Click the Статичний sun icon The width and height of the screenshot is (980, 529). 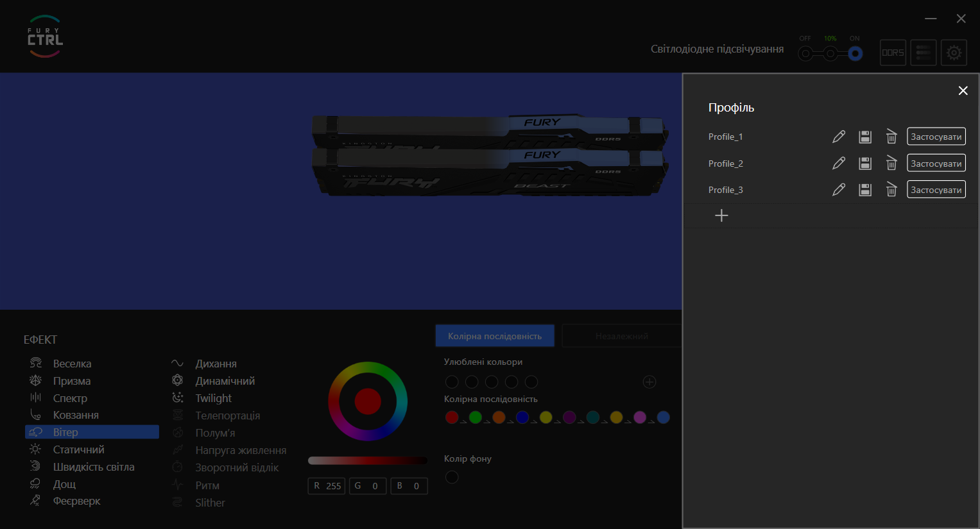[x=36, y=449]
